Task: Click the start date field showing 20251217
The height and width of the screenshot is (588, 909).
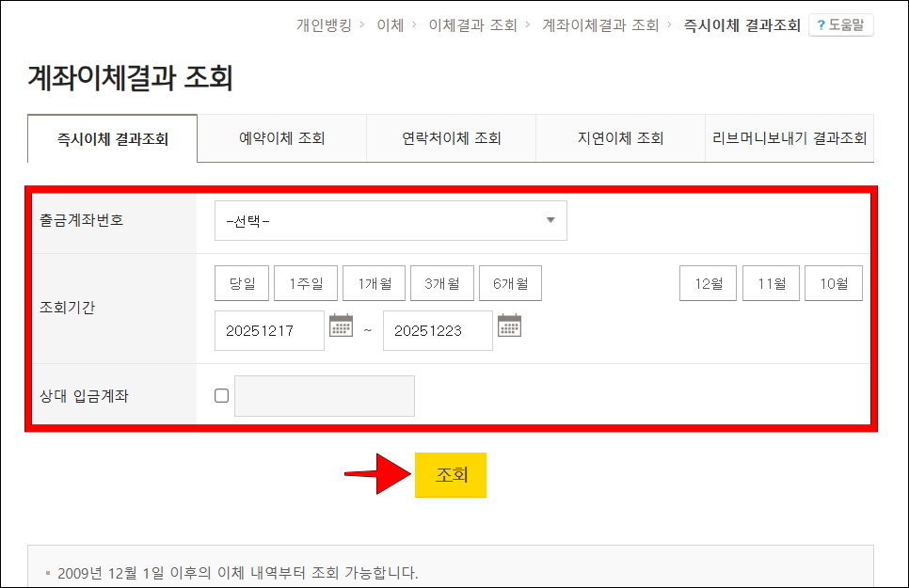Action: [269, 330]
